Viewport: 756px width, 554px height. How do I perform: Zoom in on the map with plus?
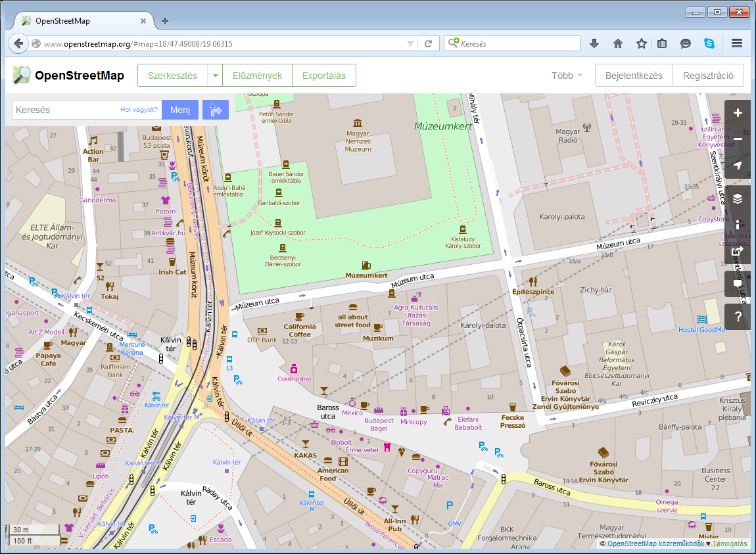click(738, 113)
